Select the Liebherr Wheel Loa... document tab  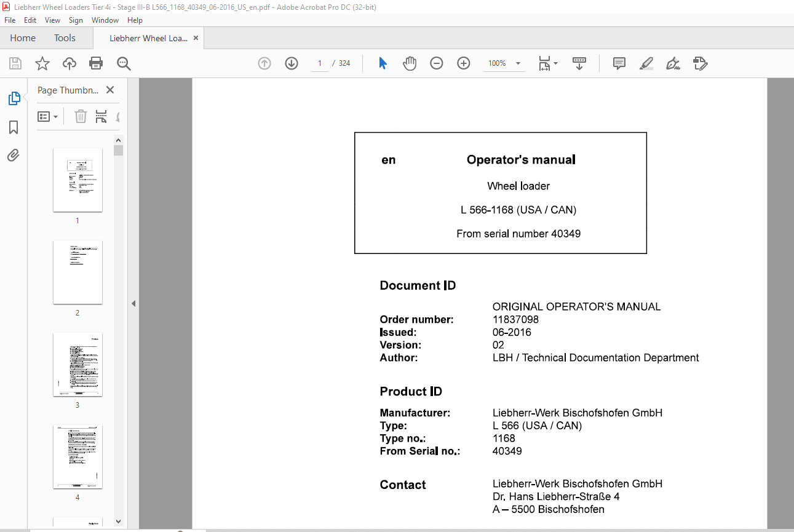click(x=148, y=38)
